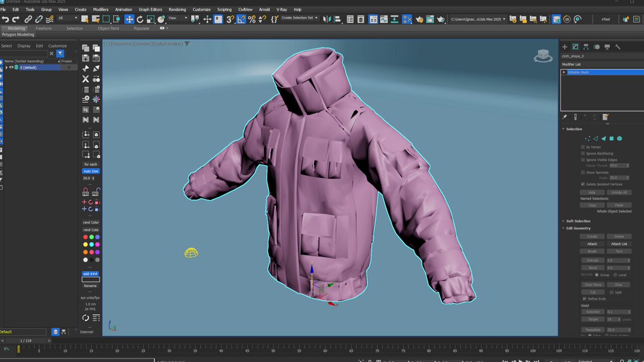The image size is (644, 362).
Task: Activate the Select and Rotate tool
Action: (x=141, y=19)
